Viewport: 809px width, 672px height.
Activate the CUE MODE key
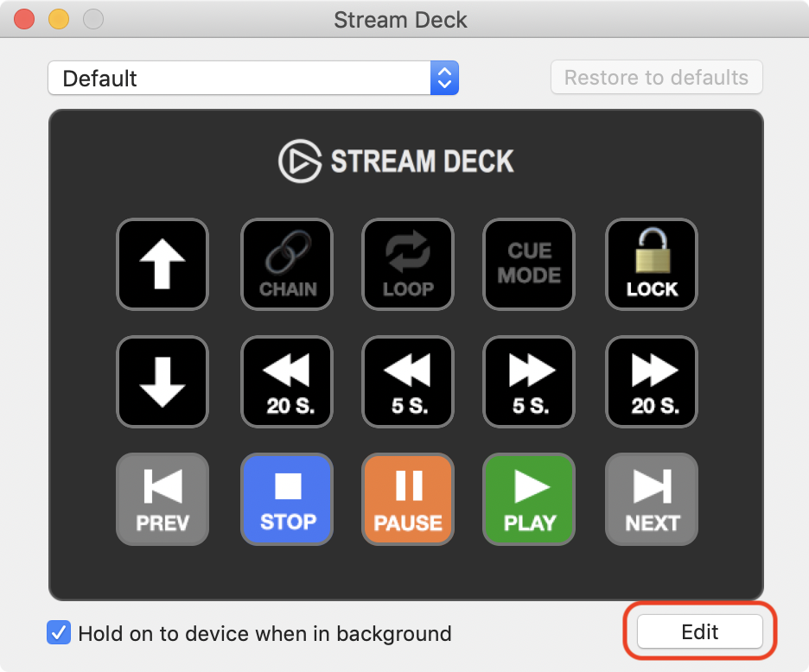pyautogui.click(x=529, y=264)
